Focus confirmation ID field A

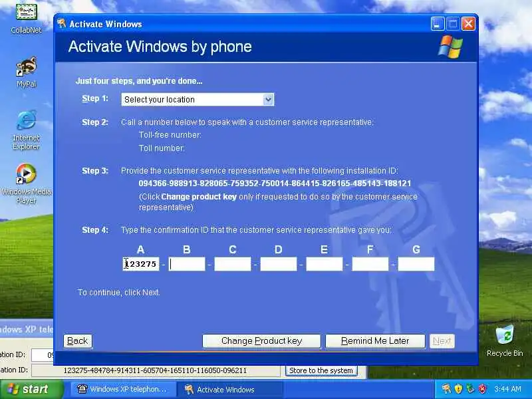coord(141,264)
